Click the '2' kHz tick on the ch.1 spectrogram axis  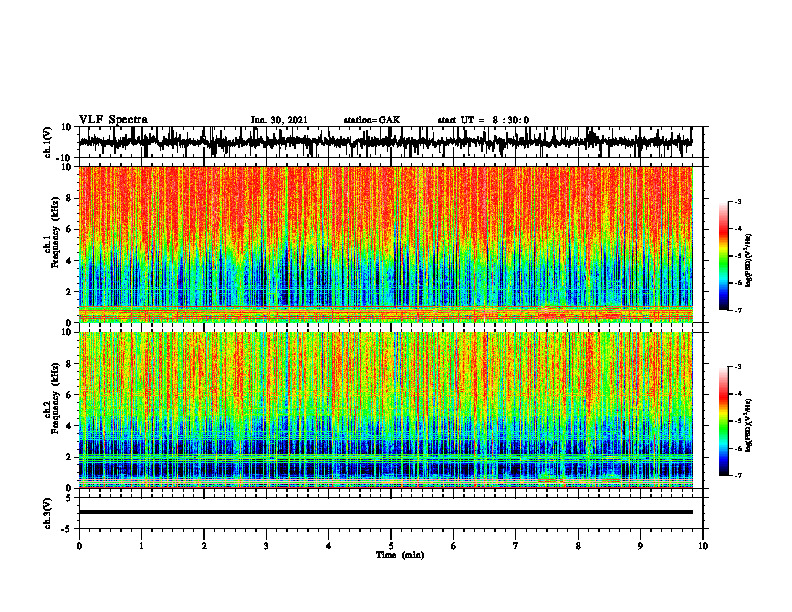tap(70, 292)
